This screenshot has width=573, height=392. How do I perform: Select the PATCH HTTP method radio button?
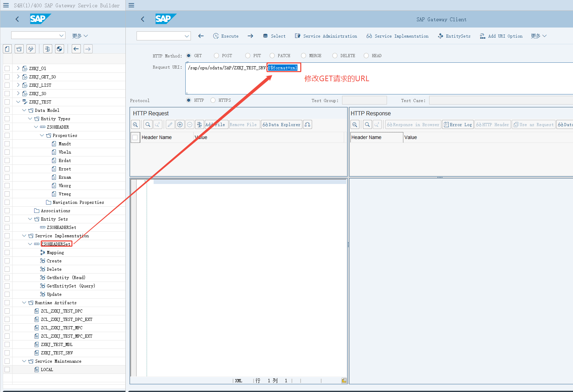[x=272, y=56]
